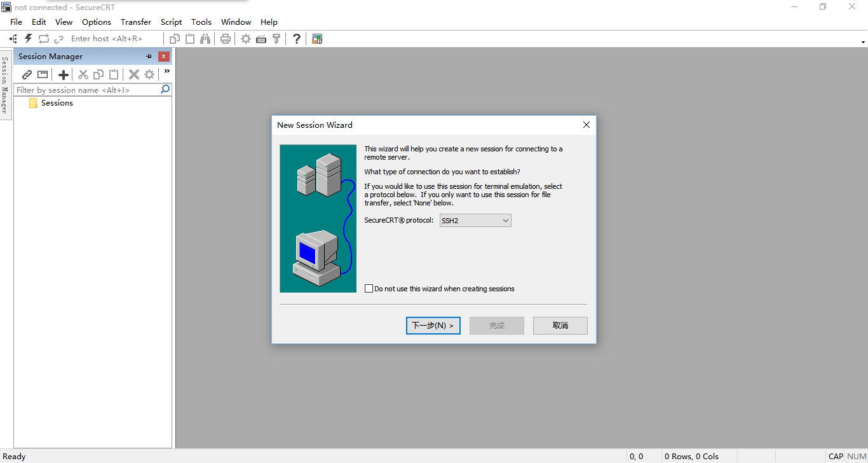Open the Transfer menu
This screenshot has height=463, width=868.
click(136, 22)
